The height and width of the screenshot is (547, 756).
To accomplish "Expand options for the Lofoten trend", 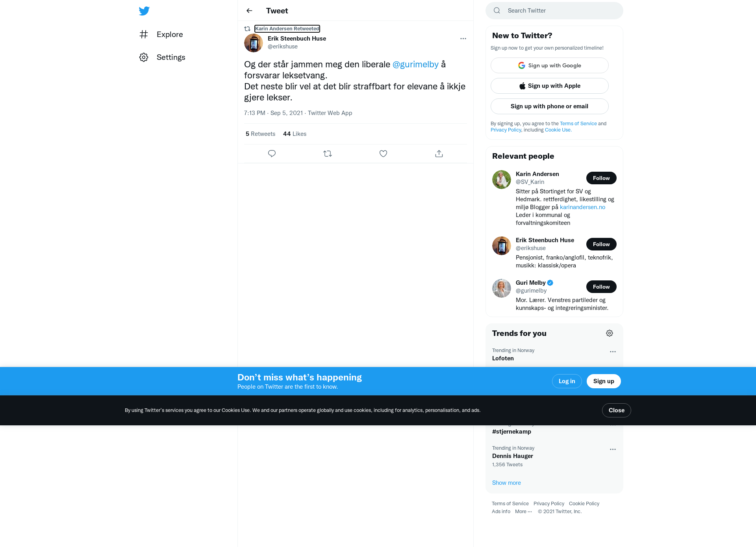I will click(x=613, y=352).
